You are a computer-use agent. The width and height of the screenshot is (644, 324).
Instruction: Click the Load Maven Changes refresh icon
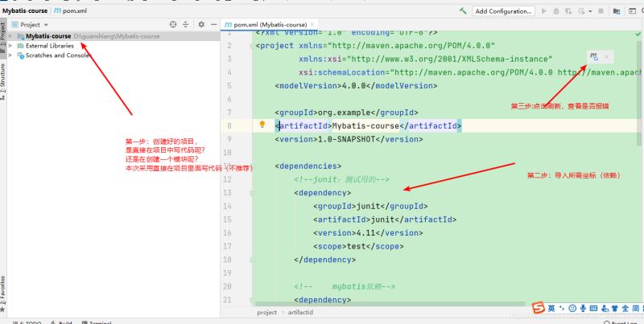click(593, 56)
